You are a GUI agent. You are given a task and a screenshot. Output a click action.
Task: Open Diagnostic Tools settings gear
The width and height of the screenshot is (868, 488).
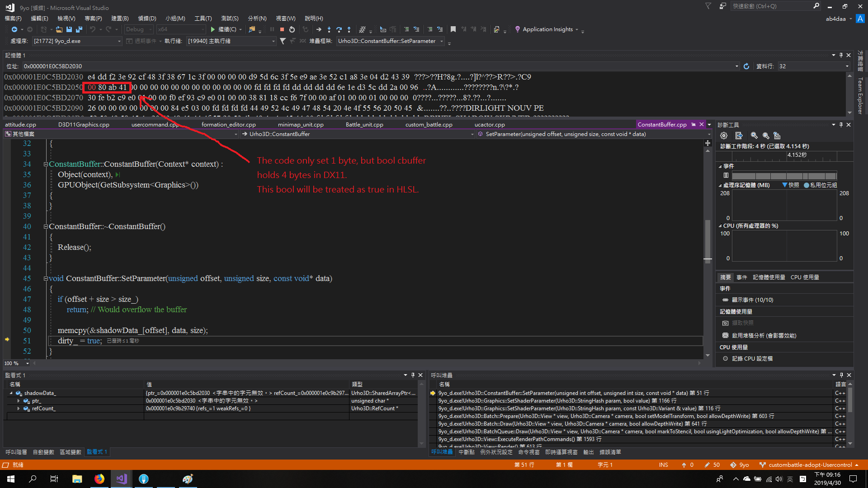[724, 136]
